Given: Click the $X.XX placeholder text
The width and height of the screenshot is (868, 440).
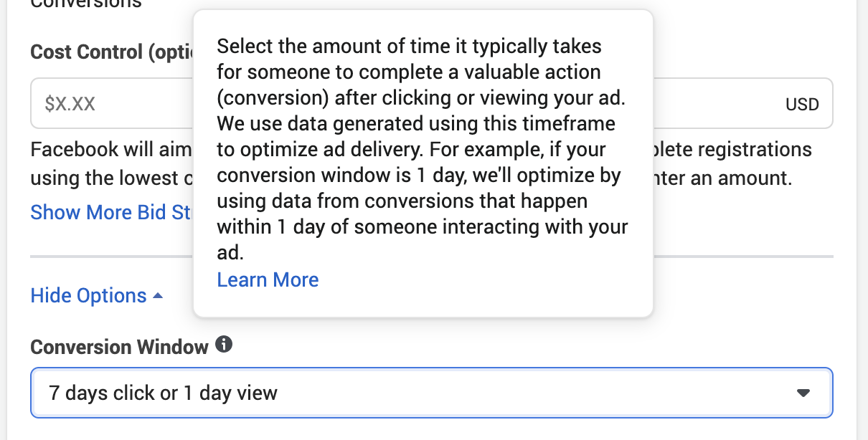Looking at the screenshot, I should [x=70, y=104].
